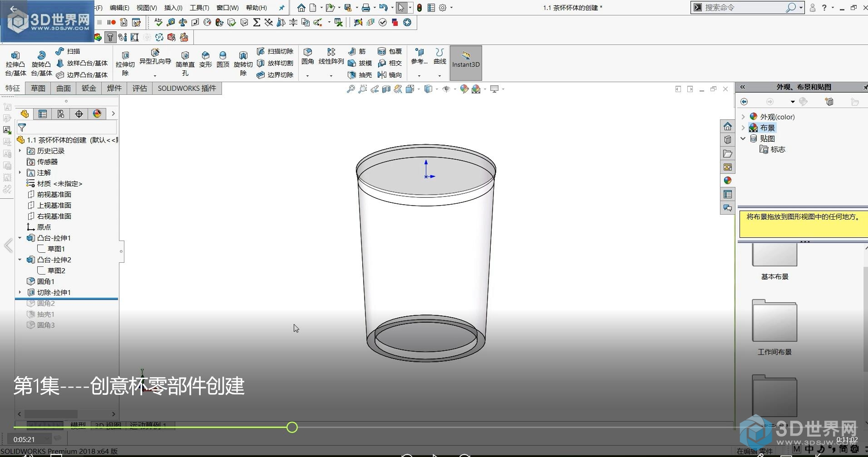Click the Swept Cut (扫描切除) tool
The width and height of the screenshot is (868, 457).
[275, 51]
